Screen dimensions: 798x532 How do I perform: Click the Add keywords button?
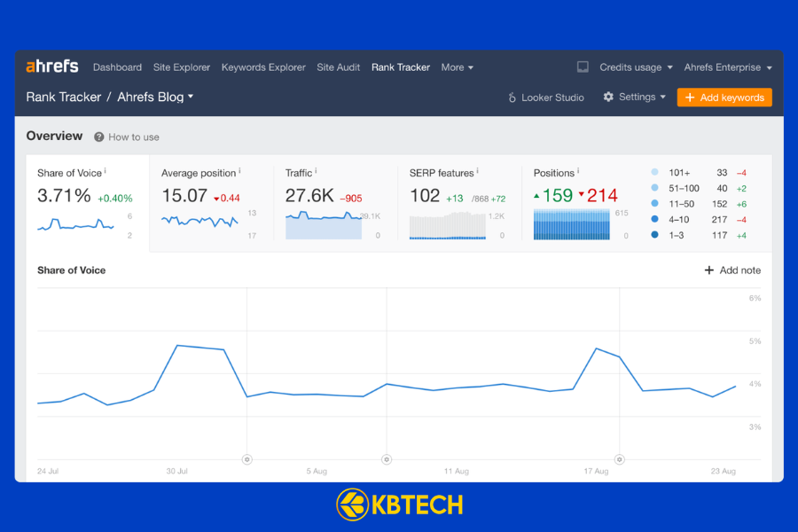tap(724, 98)
